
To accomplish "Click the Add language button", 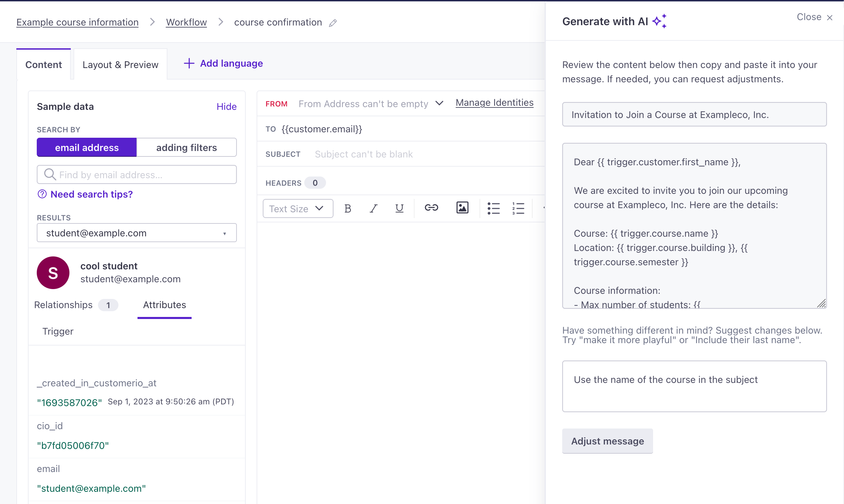I will click(x=224, y=64).
